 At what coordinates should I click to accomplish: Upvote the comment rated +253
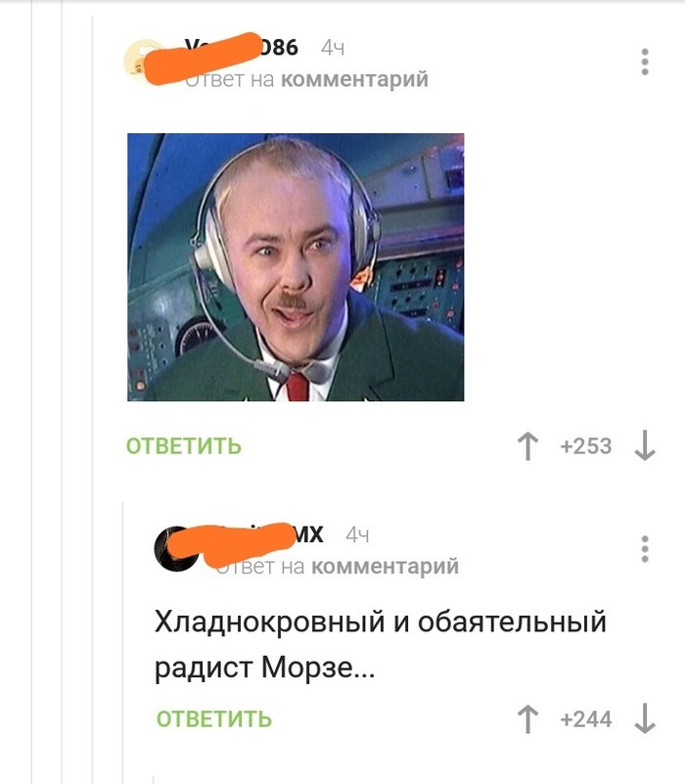coord(527,446)
